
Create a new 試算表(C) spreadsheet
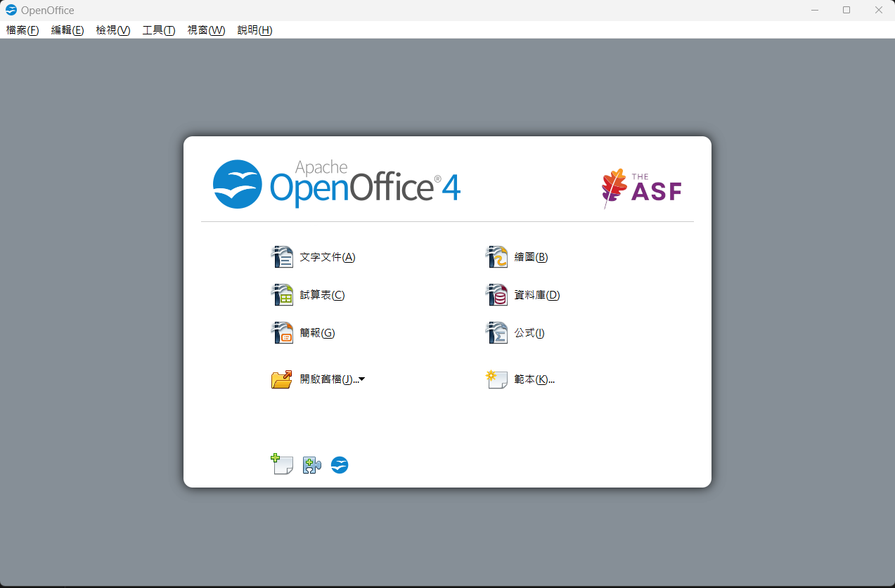pos(322,295)
